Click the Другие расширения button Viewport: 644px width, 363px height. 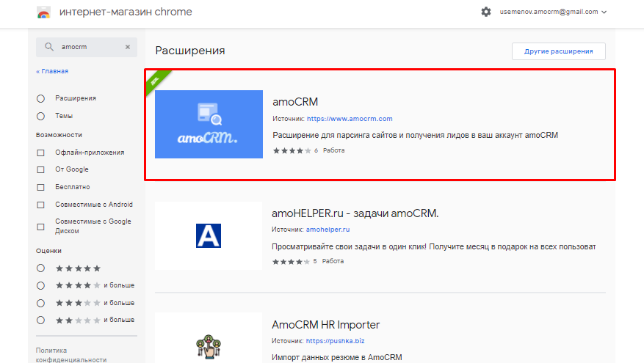point(558,51)
